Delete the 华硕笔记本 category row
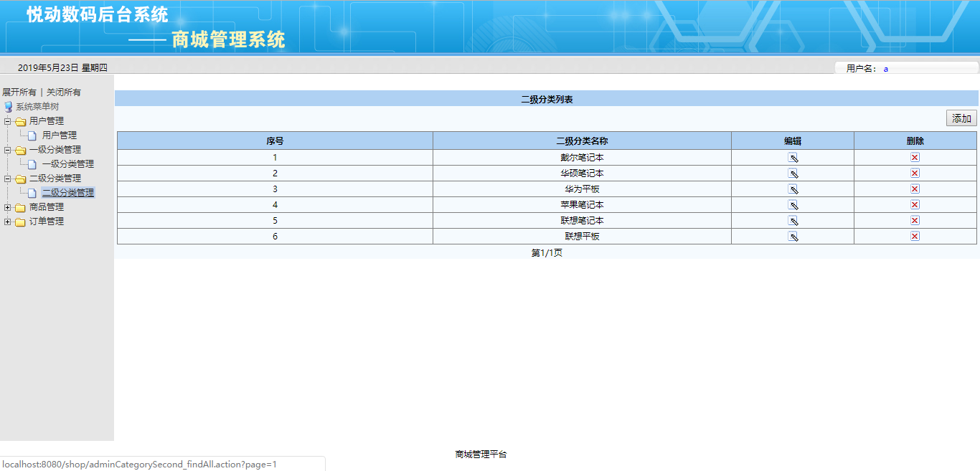 coord(915,173)
